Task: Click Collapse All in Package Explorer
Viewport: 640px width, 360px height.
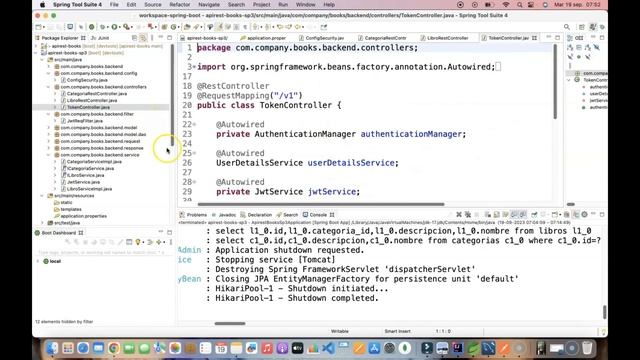Action: coord(134,38)
